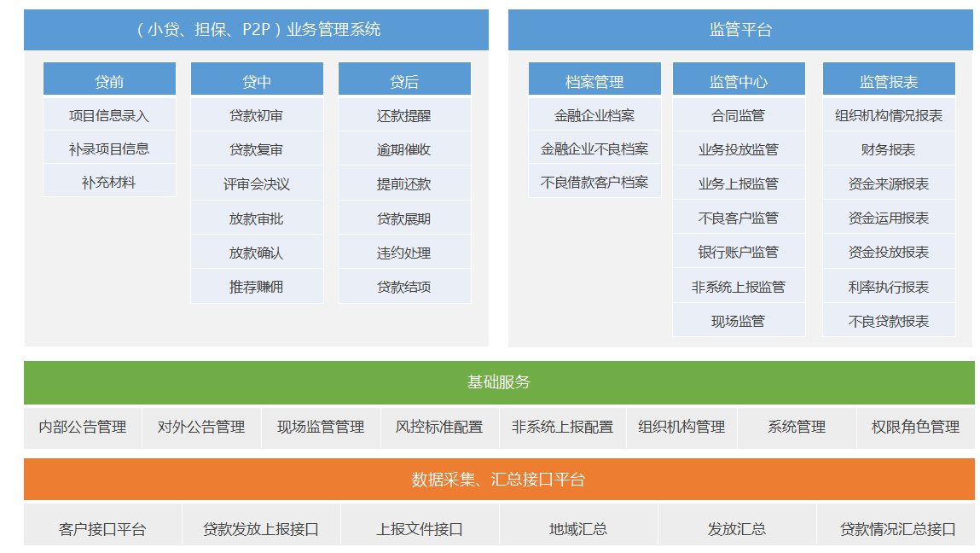Click 评审会决议 in loan process
The width and height of the screenshot is (980, 553).
(256, 184)
